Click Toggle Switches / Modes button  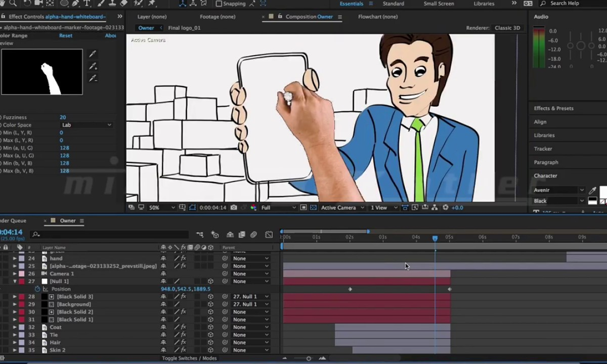pyautogui.click(x=189, y=358)
